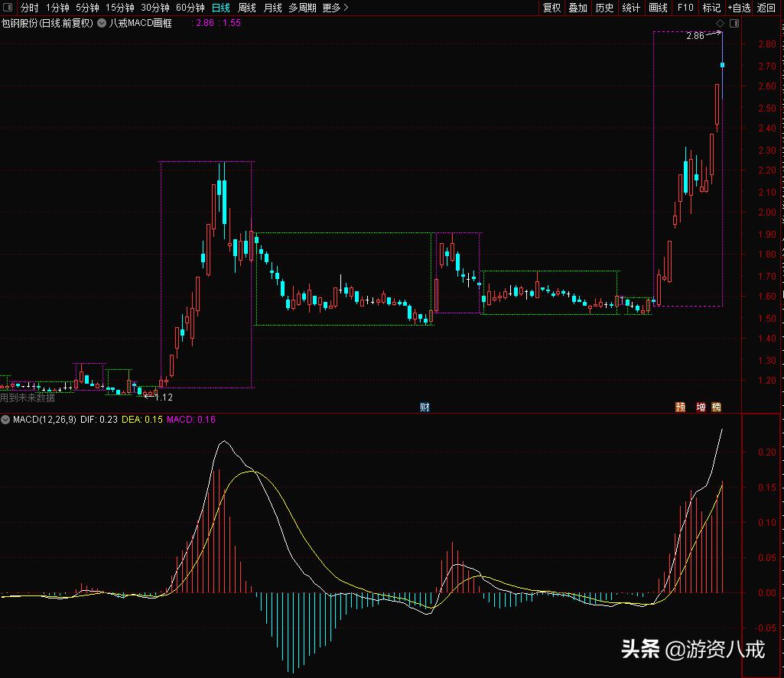The image size is (784, 678).
Task: Select the 画线 drawing tool
Action: (657, 8)
